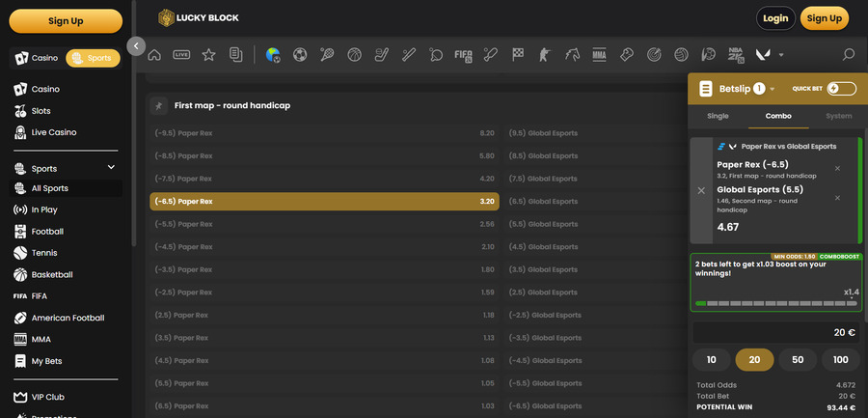This screenshot has height=418, width=868.
Task: Select the darts target icon
Action: [654, 54]
